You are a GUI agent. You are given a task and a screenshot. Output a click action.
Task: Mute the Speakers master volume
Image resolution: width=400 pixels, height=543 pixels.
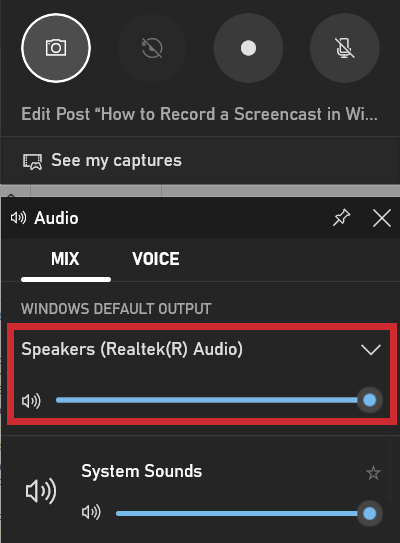tap(31, 401)
